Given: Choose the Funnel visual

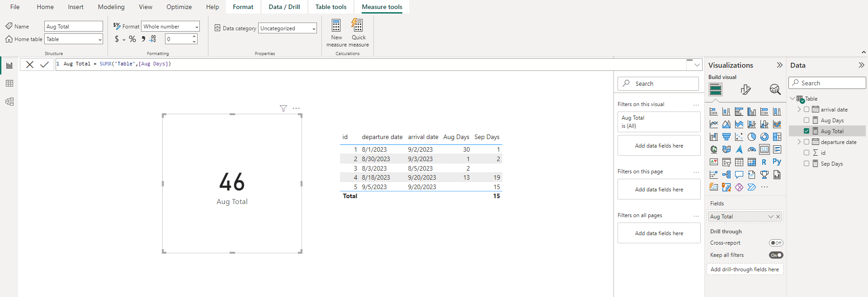Looking at the screenshot, I should [726, 137].
